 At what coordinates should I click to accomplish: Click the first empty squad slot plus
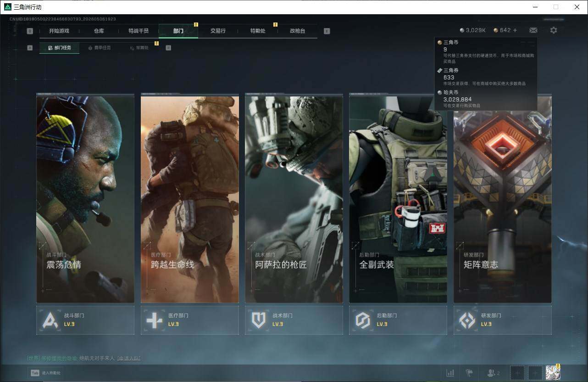tap(517, 373)
